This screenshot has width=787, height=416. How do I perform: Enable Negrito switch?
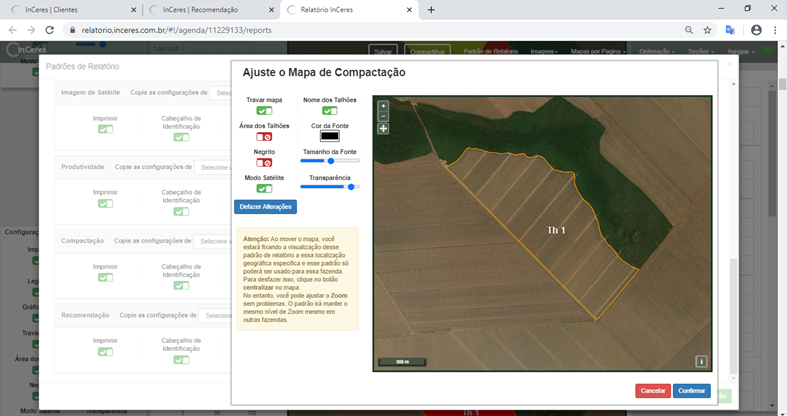(264, 163)
